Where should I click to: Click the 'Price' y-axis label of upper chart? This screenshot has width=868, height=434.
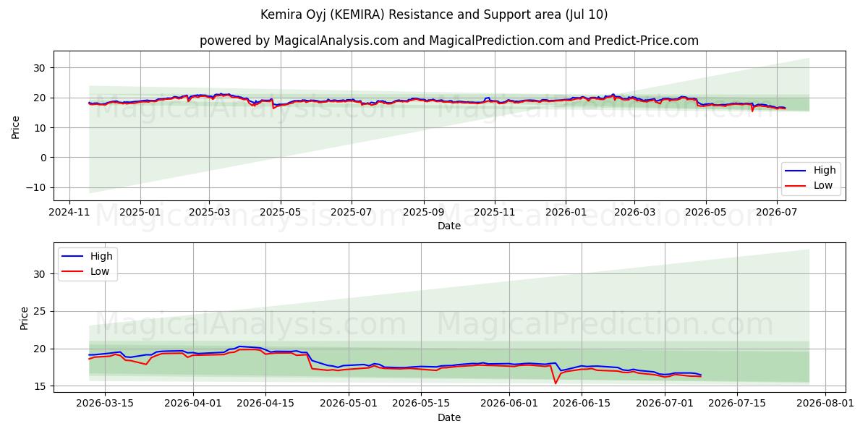click(x=16, y=126)
